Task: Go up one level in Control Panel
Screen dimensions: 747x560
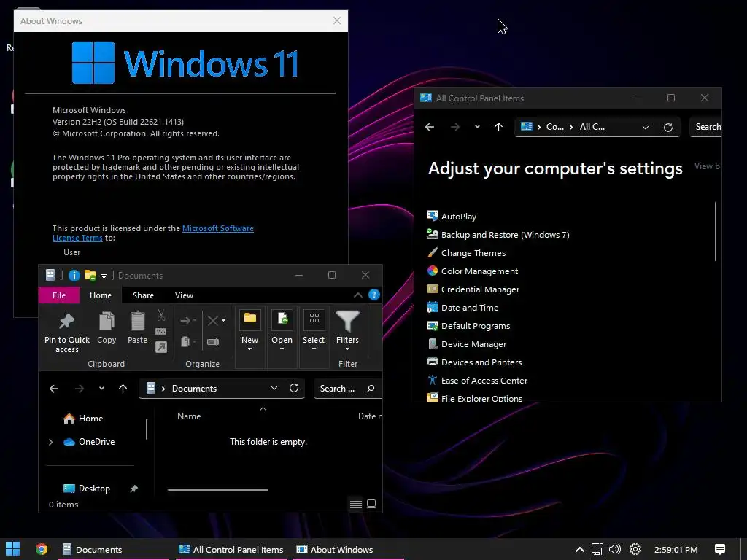Action: point(498,127)
